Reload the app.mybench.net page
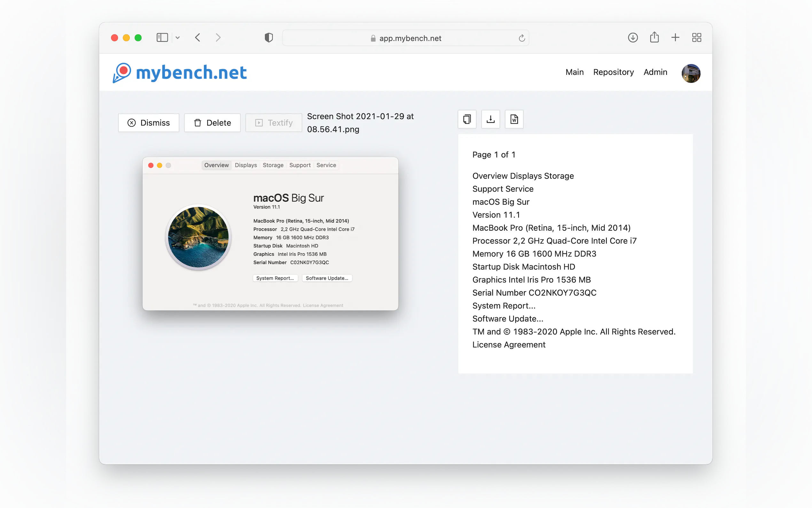The image size is (812, 508). pos(522,38)
